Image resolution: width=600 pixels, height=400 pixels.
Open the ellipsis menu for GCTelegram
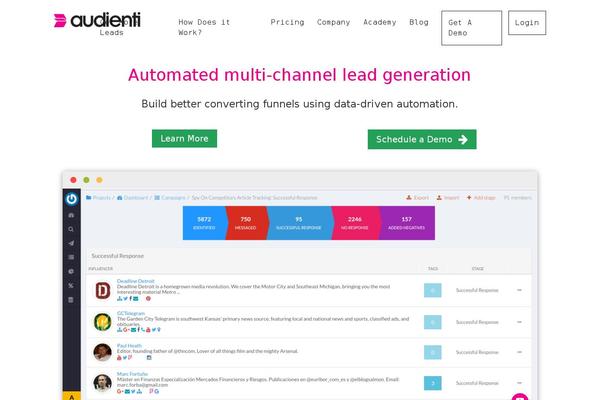[519, 322]
